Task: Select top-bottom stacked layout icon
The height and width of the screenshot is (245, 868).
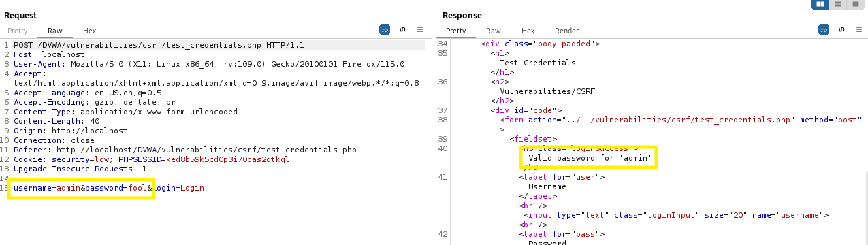Action: 838,4
